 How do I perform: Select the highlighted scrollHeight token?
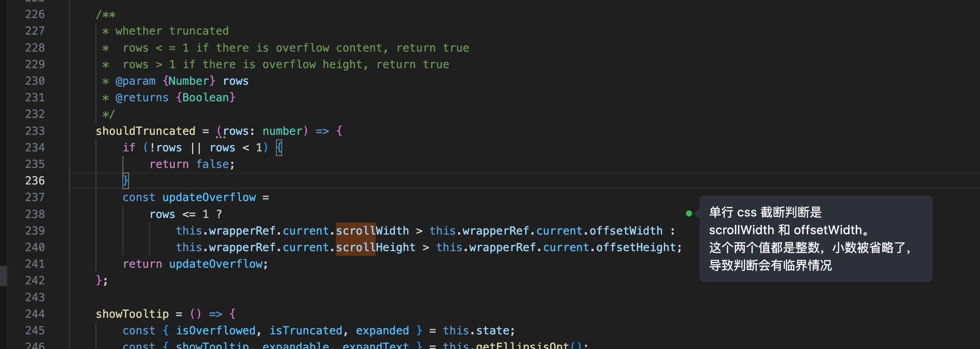[x=356, y=247]
